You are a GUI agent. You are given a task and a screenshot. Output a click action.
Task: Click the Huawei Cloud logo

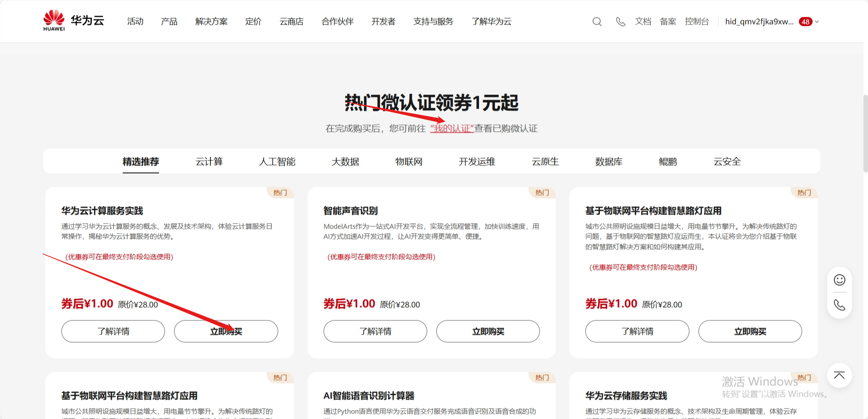(74, 21)
